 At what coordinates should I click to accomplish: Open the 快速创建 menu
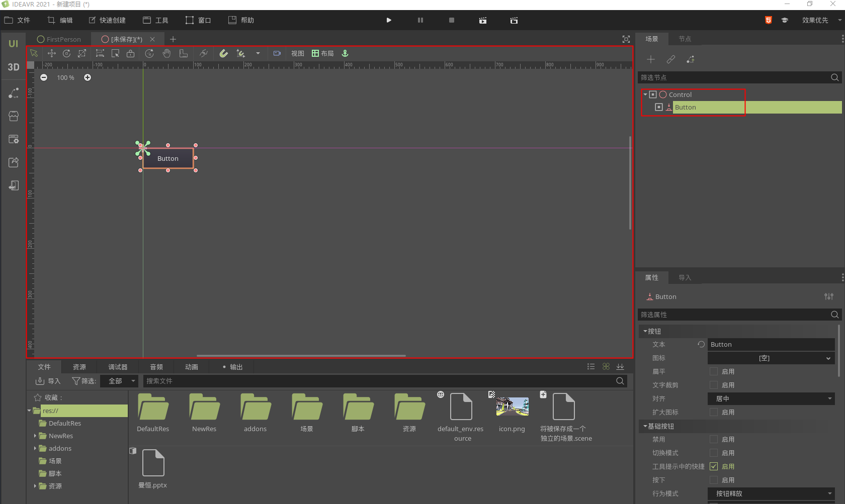pos(108,20)
